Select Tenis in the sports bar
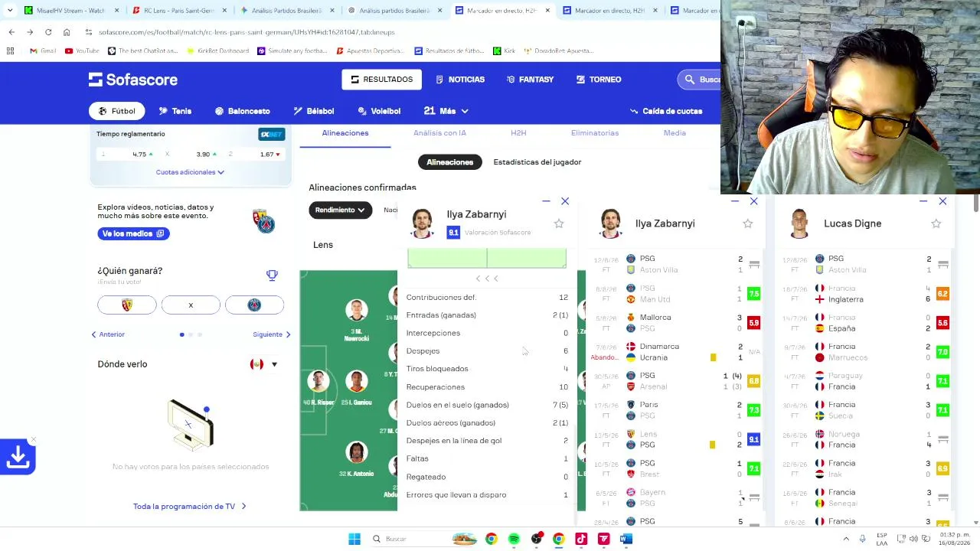This screenshot has height=551, width=980. pyautogui.click(x=175, y=111)
